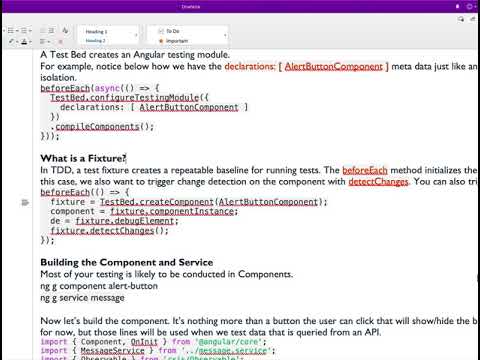Click 'Building the Component and Service' heading
This screenshot has height=360, width=480.
click(x=127, y=262)
